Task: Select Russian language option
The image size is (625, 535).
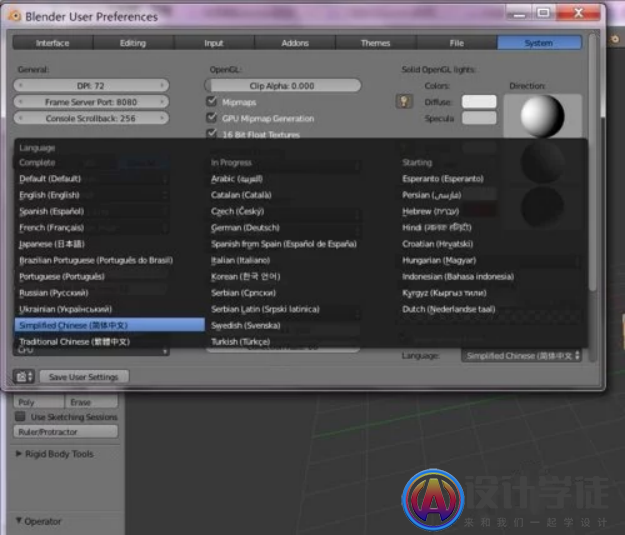Action: pos(110,293)
